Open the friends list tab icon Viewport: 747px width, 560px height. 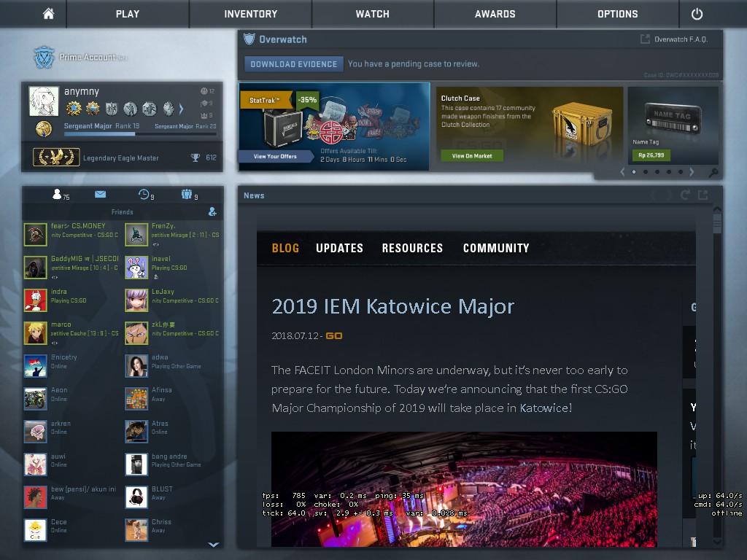57,194
